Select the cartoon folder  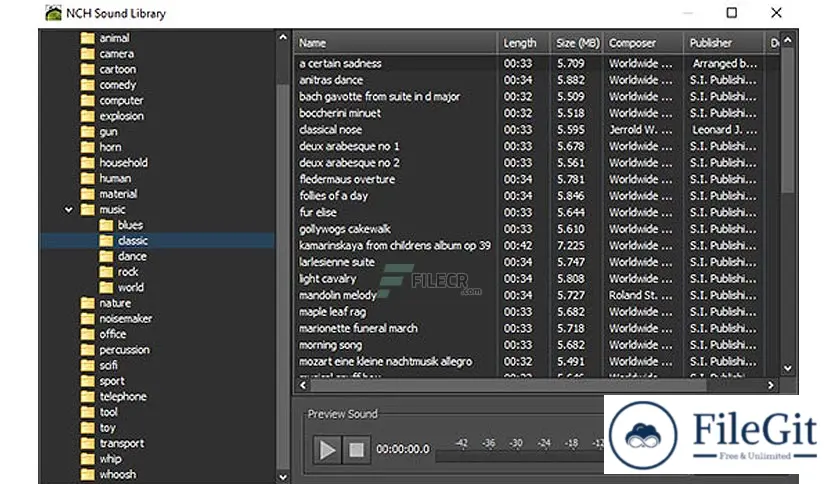(x=108, y=69)
